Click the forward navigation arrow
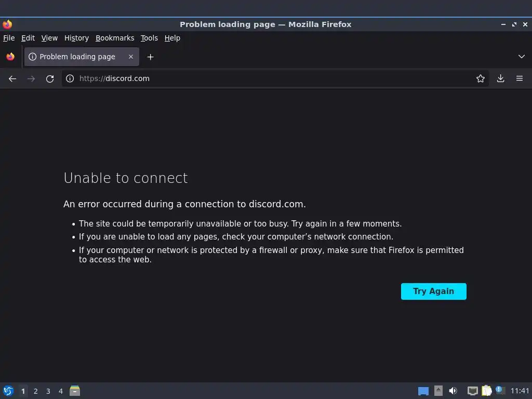This screenshot has height=399, width=532. (x=31, y=79)
